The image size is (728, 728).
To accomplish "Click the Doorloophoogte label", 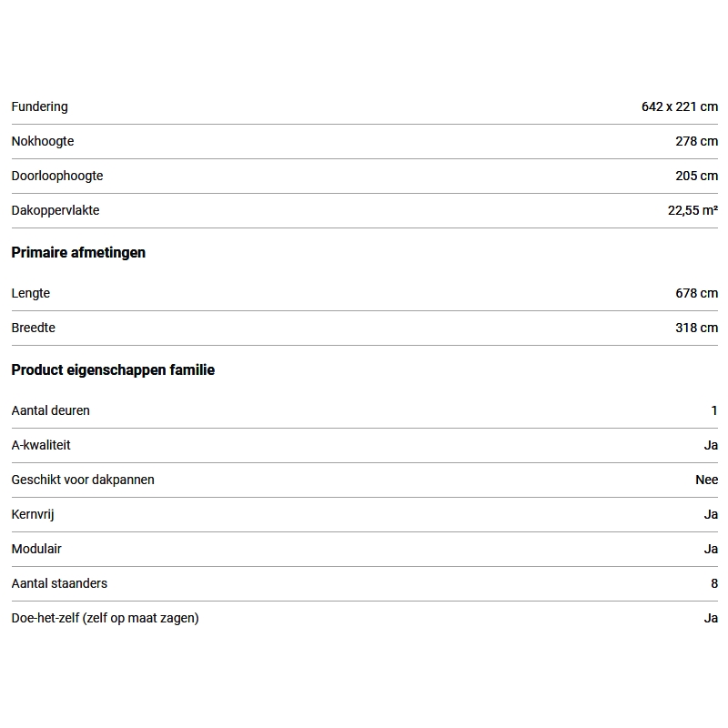I will click(57, 176).
